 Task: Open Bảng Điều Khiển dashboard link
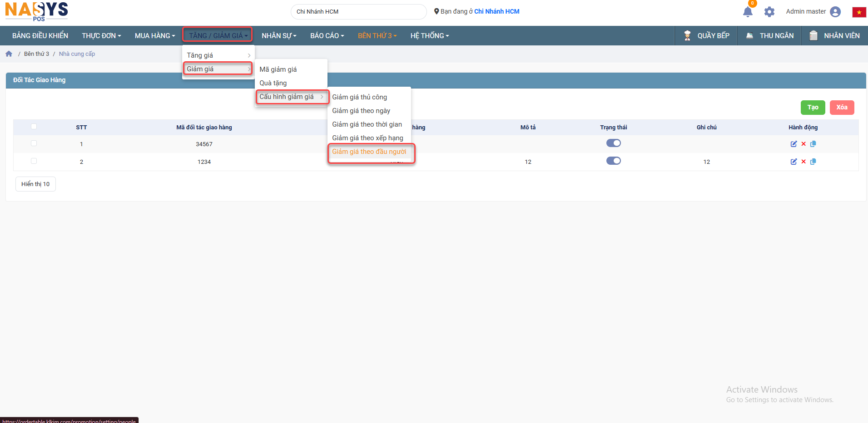[40, 35]
